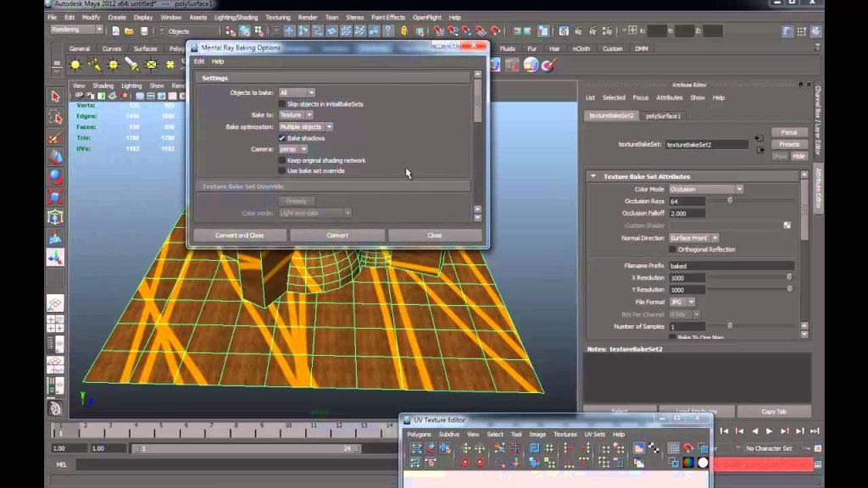Image resolution: width=868 pixels, height=488 pixels.
Task: Open the Lighting/Shading menu
Action: [x=236, y=18]
